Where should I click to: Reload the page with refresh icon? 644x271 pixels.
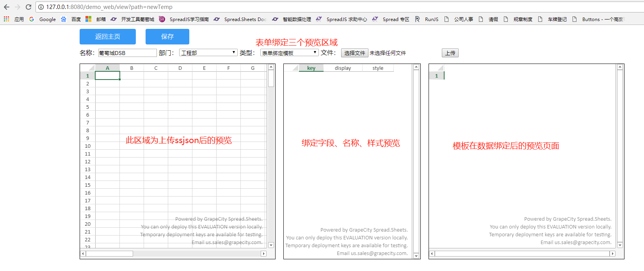[x=28, y=7]
